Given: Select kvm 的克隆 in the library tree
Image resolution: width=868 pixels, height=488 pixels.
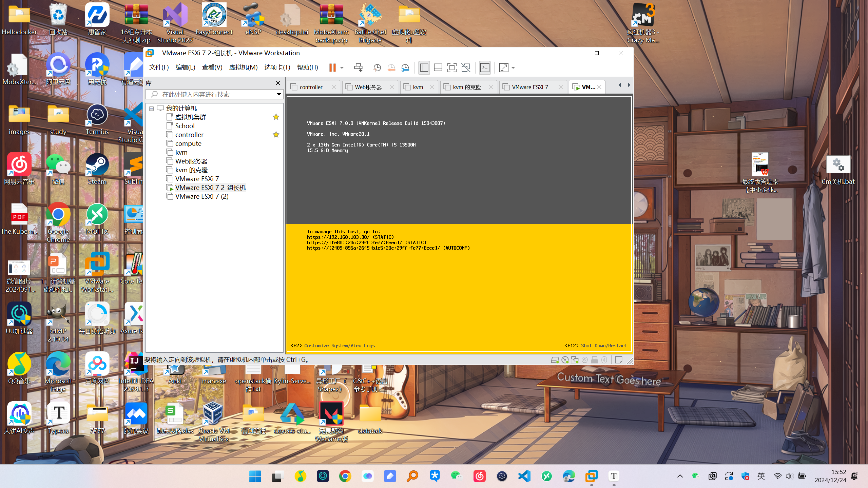Looking at the screenshot, I should point(191,170).
